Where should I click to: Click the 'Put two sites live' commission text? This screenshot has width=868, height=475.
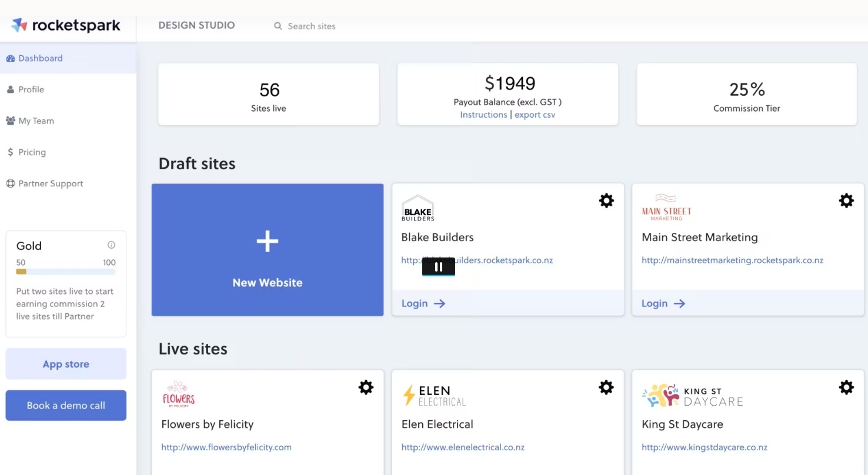point(65,303)
